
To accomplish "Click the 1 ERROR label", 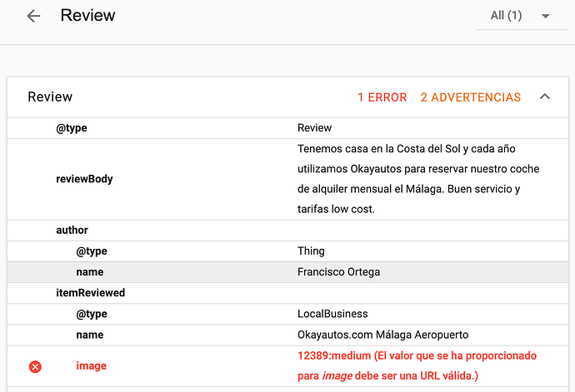I will (x=382, y=97).
